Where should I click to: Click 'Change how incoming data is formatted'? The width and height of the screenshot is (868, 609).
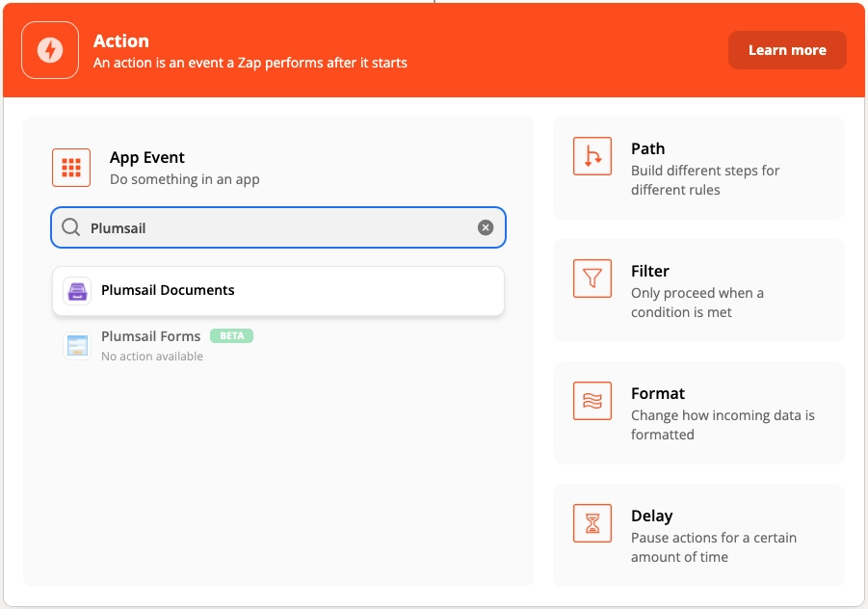pyautogui.click(x=723, y=425)
